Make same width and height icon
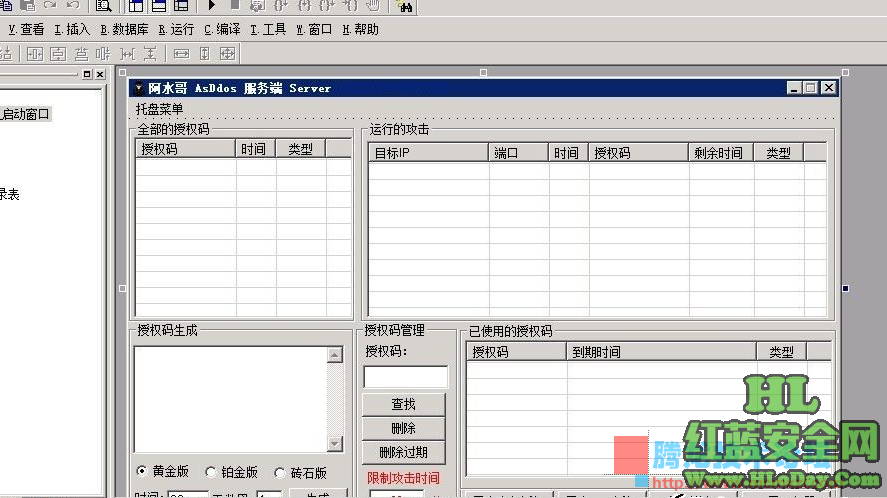The height and width of the screenshot is (498, 887). (x=227, y=54)
